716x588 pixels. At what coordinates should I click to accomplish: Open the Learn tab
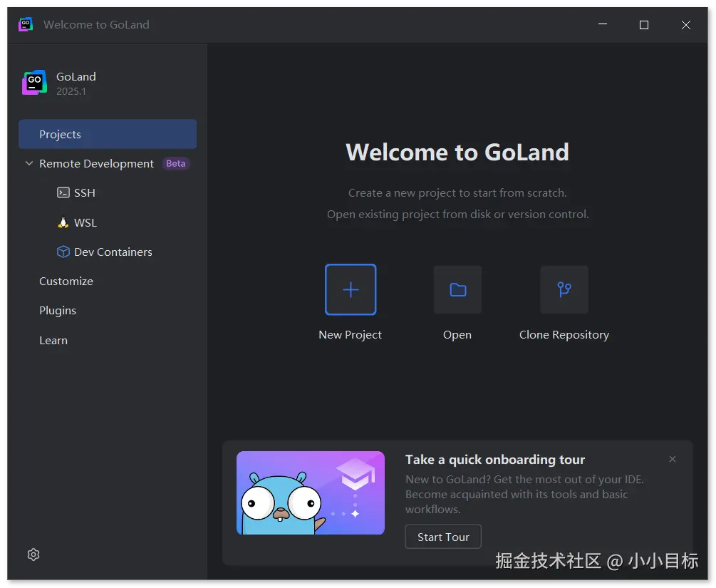coord(53,341)
